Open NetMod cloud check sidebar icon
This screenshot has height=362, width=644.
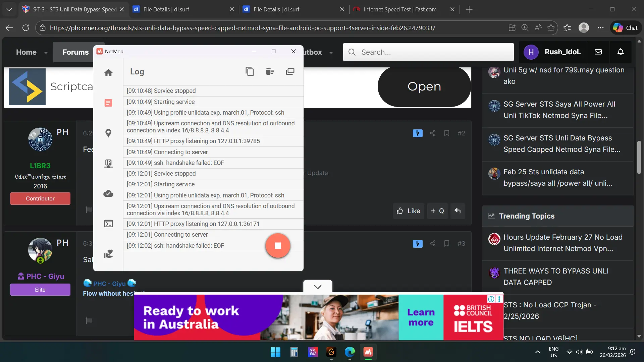108,193
